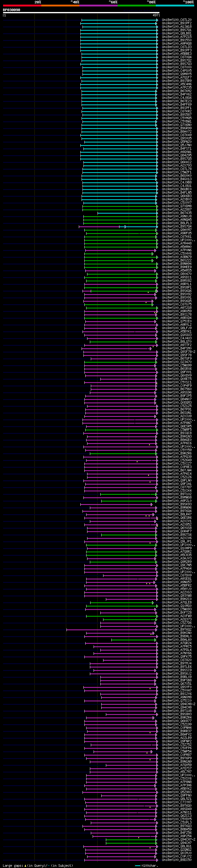Open hit UniRef100_B9IPF2
The image size is (197, 868).
click(177, 23)
